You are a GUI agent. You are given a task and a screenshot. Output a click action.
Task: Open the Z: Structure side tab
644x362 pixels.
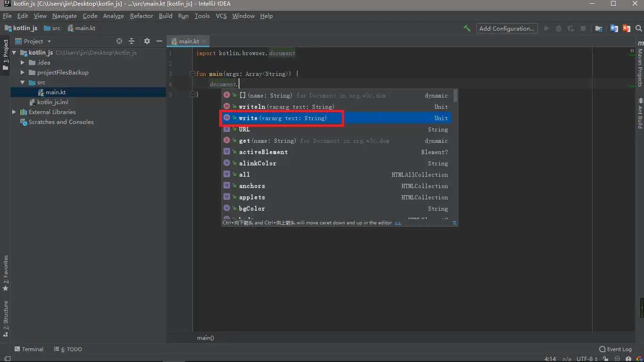coord(6,319)
